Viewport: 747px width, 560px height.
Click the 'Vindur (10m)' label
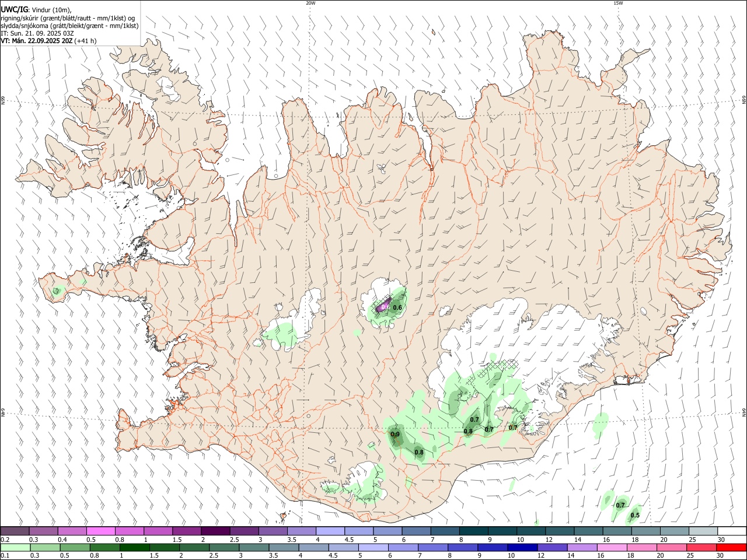pos(51,10)
